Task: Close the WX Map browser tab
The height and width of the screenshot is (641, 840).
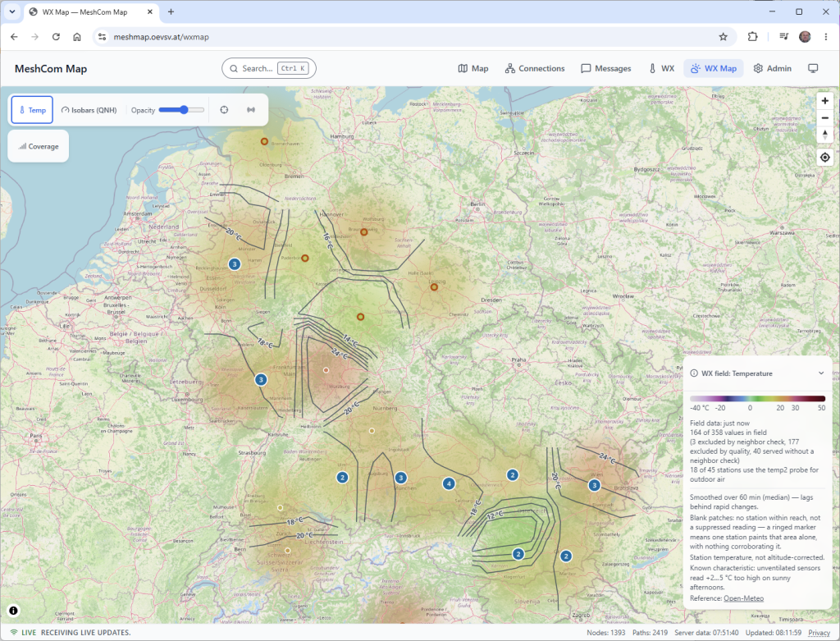Action: 150,11
